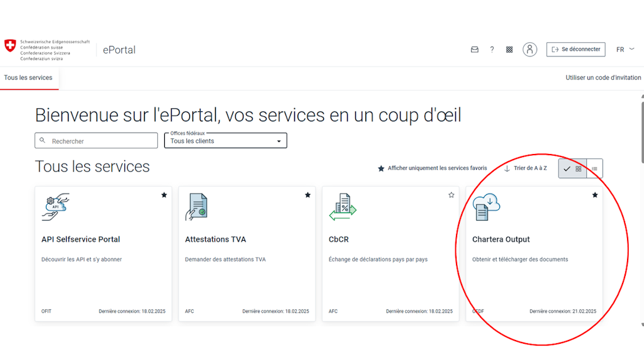Click the CbCR exchange arrows icon

click(x=341, y=206)
